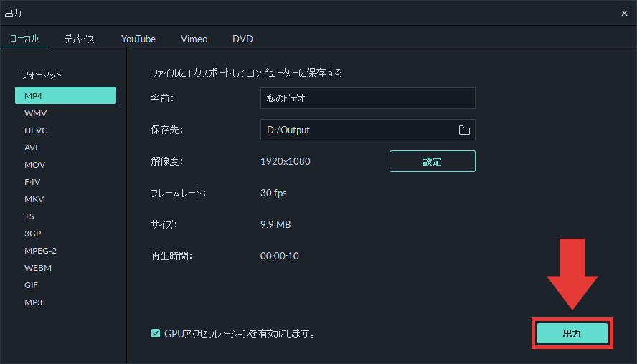Image resolution: width=637 pixels, height=364 pixels.
Task: Switch to the ローカル tab
Action: tap(24, 39)
